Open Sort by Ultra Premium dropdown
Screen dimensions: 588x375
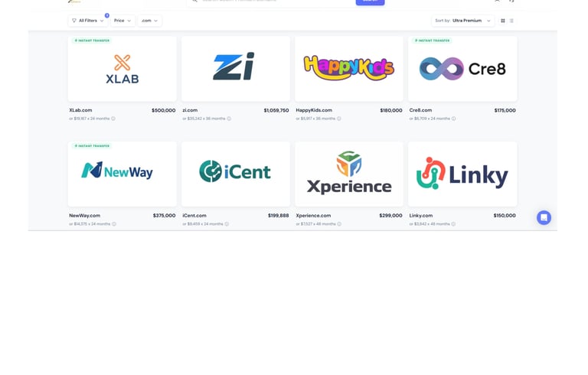462,21
